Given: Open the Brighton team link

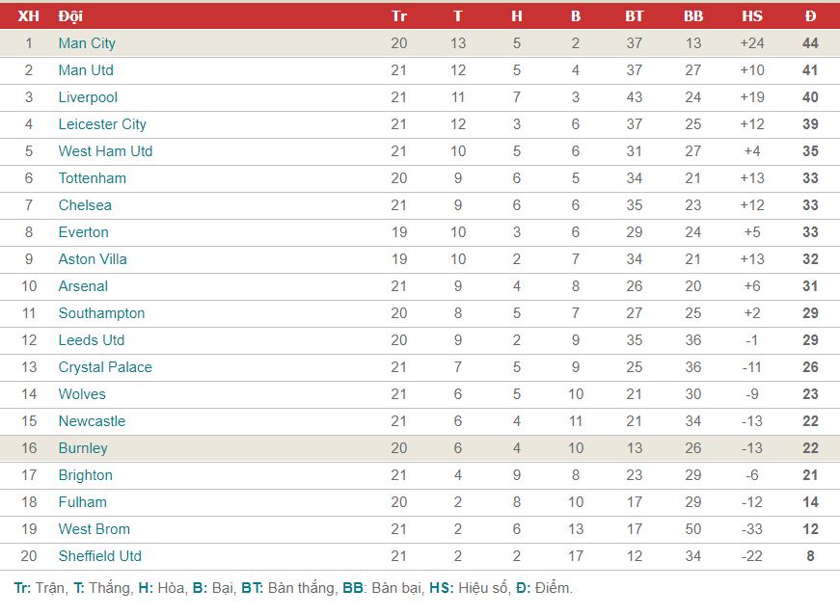Looking at the screenshot, I should tap(86, 475).
